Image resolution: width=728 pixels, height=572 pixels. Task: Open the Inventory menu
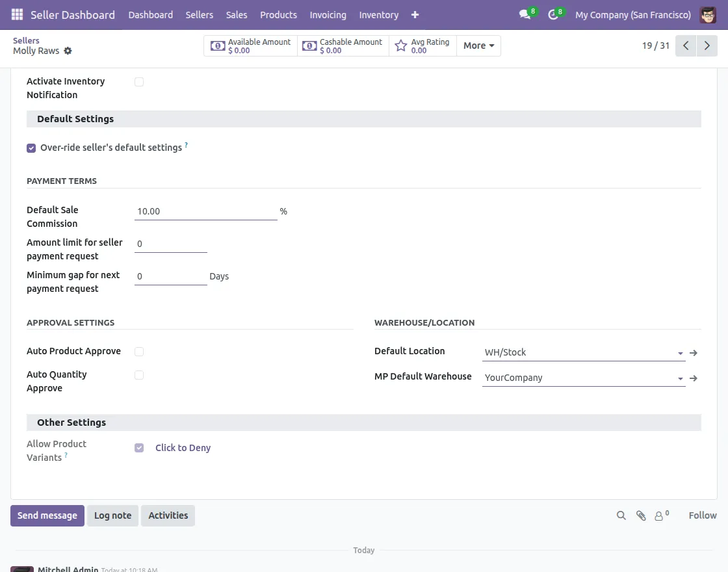(x=379, y=14)
